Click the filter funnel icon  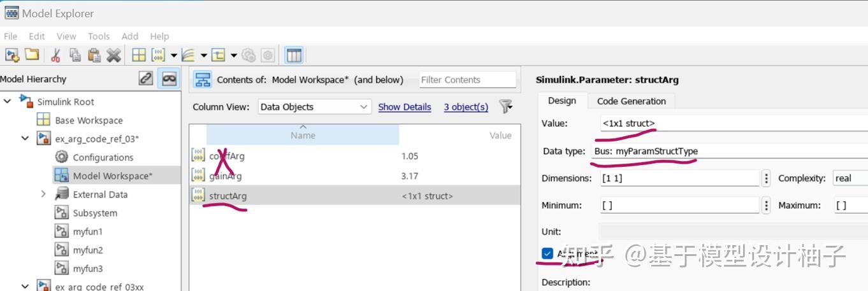(505, 106)
